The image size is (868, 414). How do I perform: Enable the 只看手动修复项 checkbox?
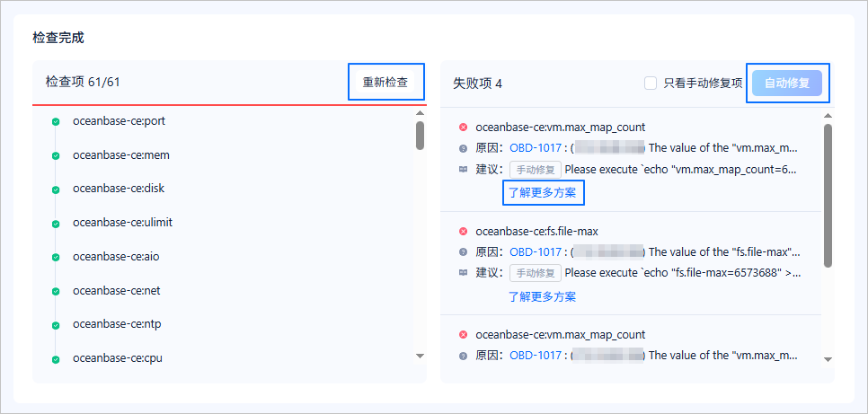651,84
